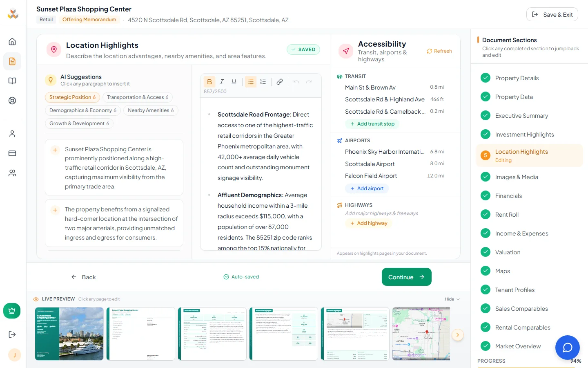Select the Offering Memorandum tab
The width and height of the screenshot is (588, 368).
point(89,19)
